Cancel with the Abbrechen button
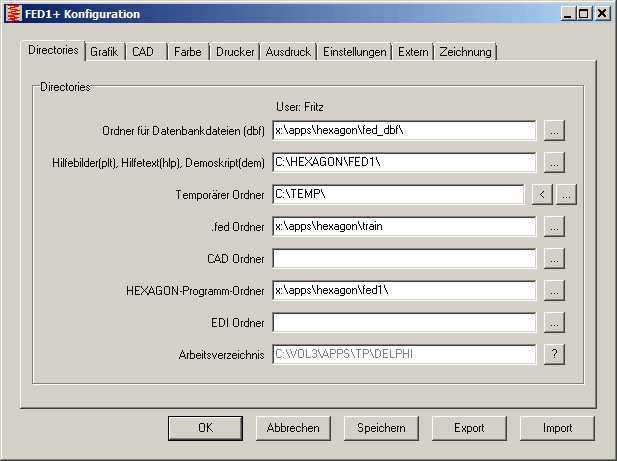This screenshot has width=617, height=461. point(293,428)
